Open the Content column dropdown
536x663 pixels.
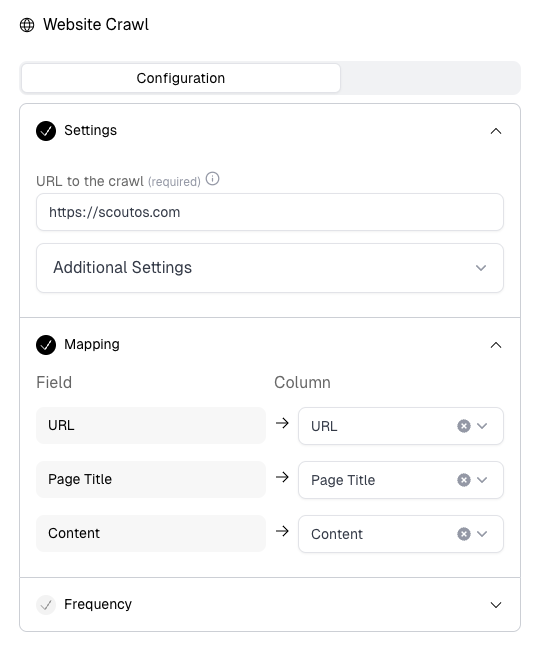coord(482,534)
